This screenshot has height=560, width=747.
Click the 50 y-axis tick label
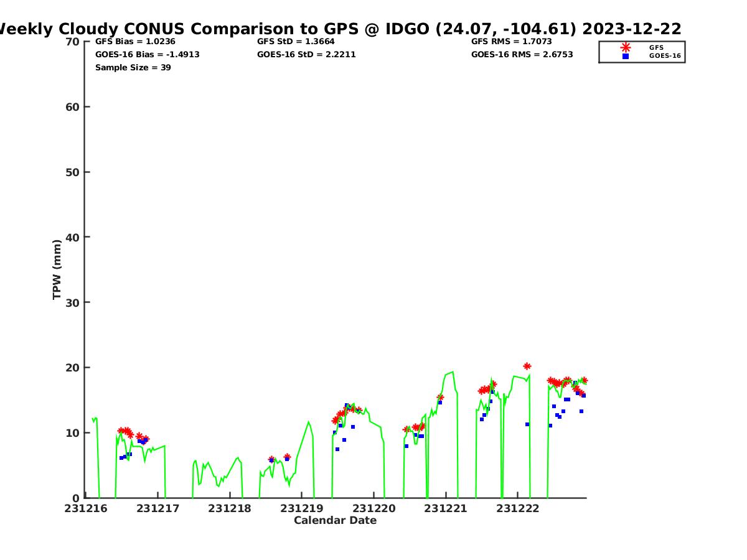(73, 172)
